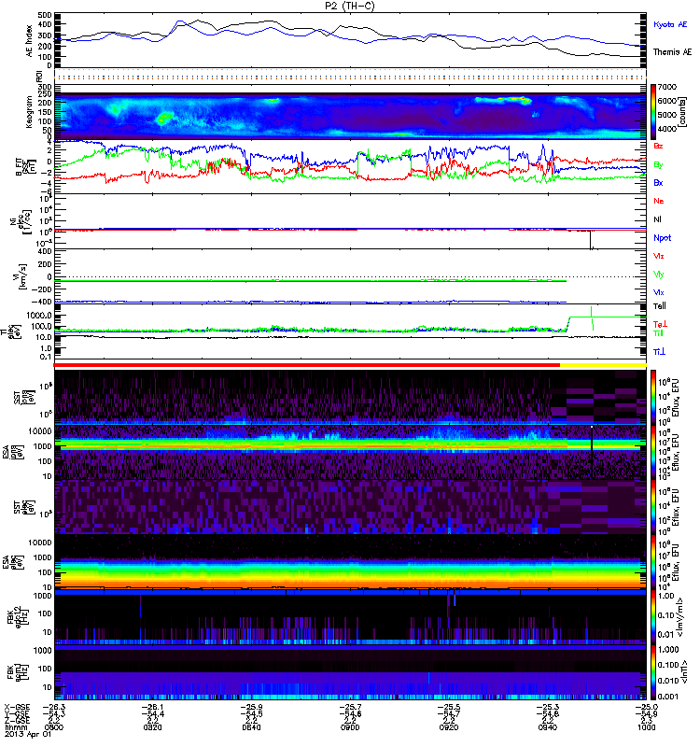
Task: Click the ESA electron Eflux color bar
Action: click(652, 562)
